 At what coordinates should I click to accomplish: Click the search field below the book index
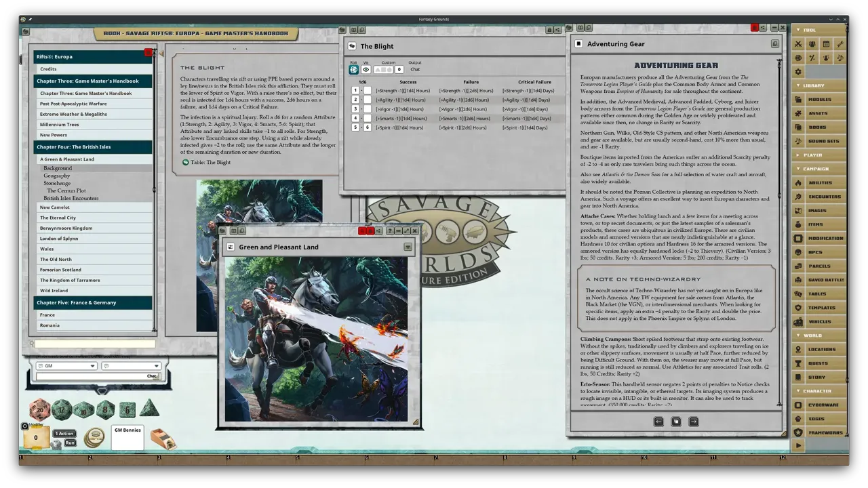[x=95, y=344]
